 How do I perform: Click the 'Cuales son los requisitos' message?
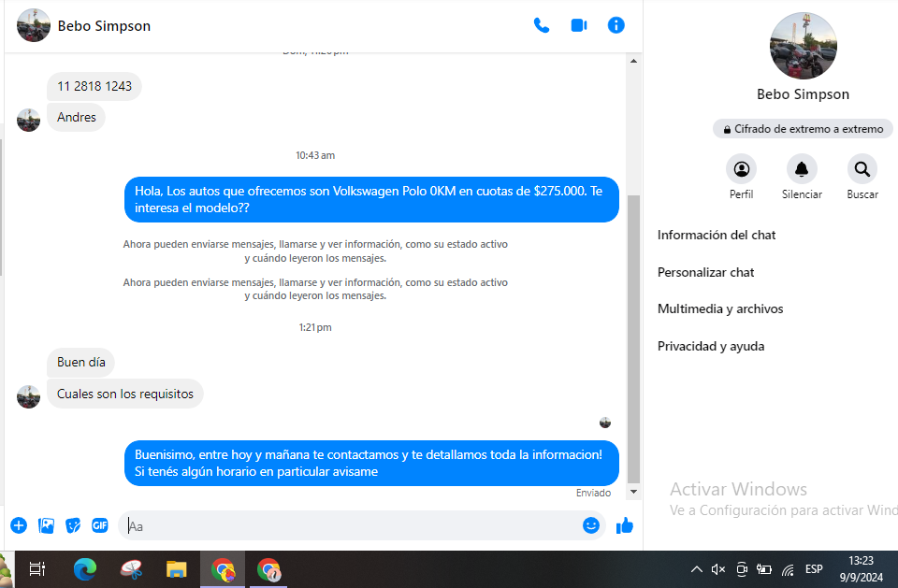[x=124, y=394]
